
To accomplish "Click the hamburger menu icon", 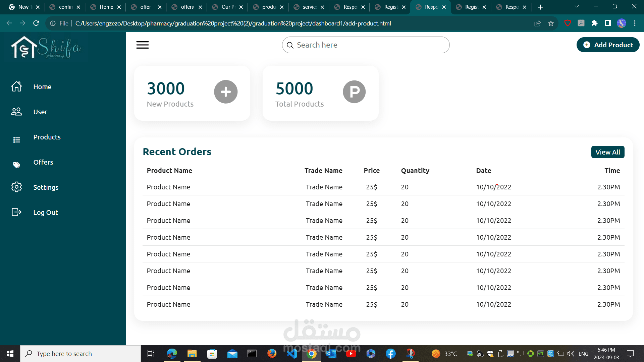I will coord(143,45).
